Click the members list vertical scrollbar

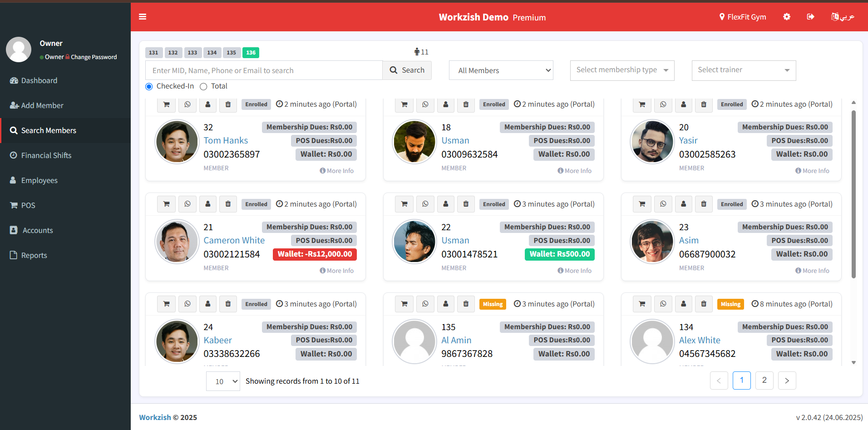click(x=853, y=194)
